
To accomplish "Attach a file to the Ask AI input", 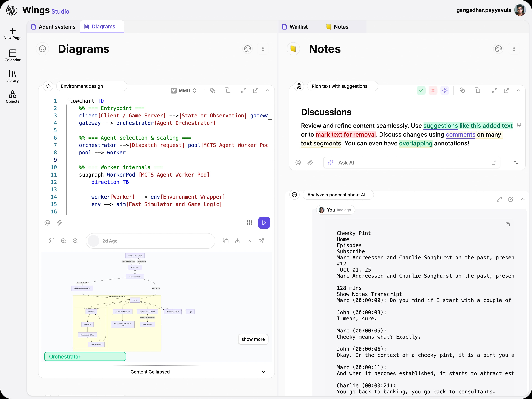I will tap(310, 163).
